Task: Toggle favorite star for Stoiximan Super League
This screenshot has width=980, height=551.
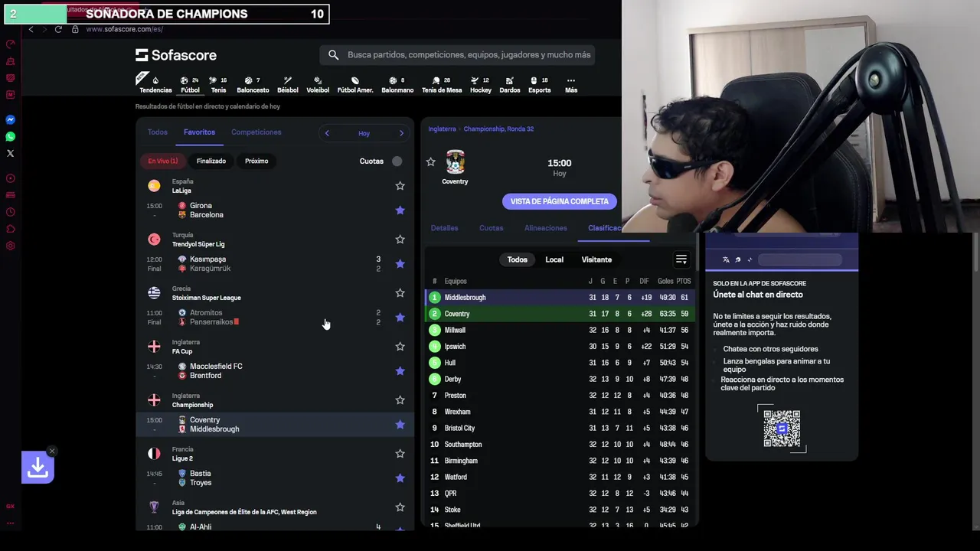Action: click(x=400, y=293)
